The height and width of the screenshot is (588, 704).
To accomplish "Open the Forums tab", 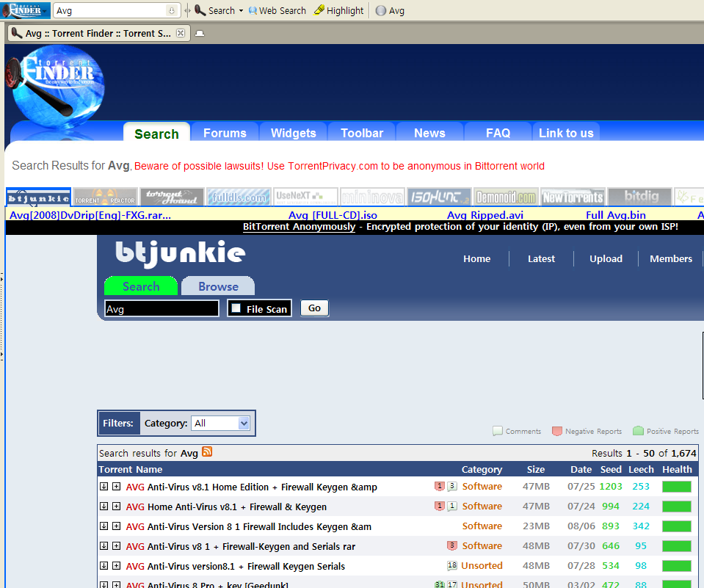I will [225, 133].
